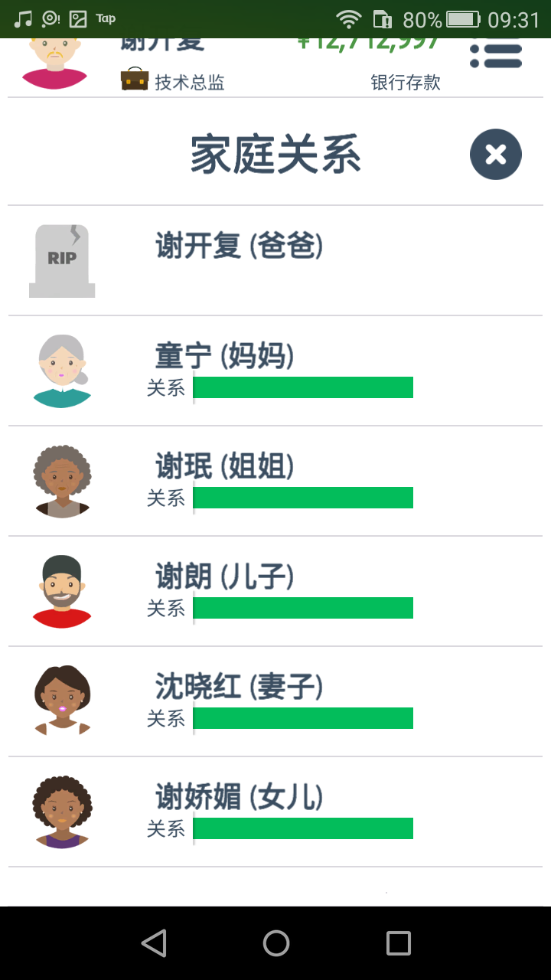Tap the 技术总监 job title
Image resolution: width=551 pixels, height=980 pixels.
pyautogui.click(x=190, y=83)
